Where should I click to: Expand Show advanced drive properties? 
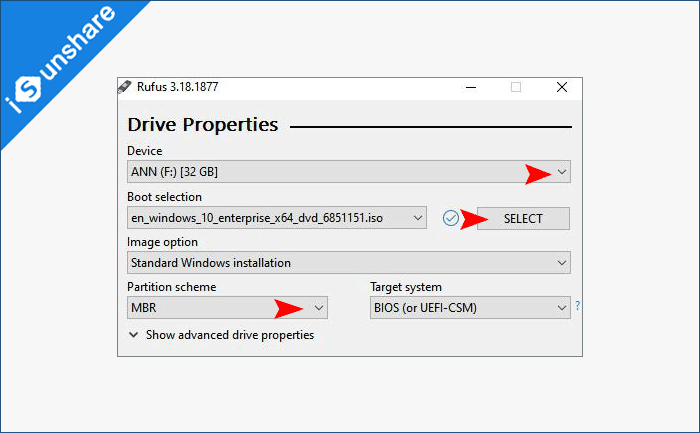pyautogui.click(x=221, y=335)
